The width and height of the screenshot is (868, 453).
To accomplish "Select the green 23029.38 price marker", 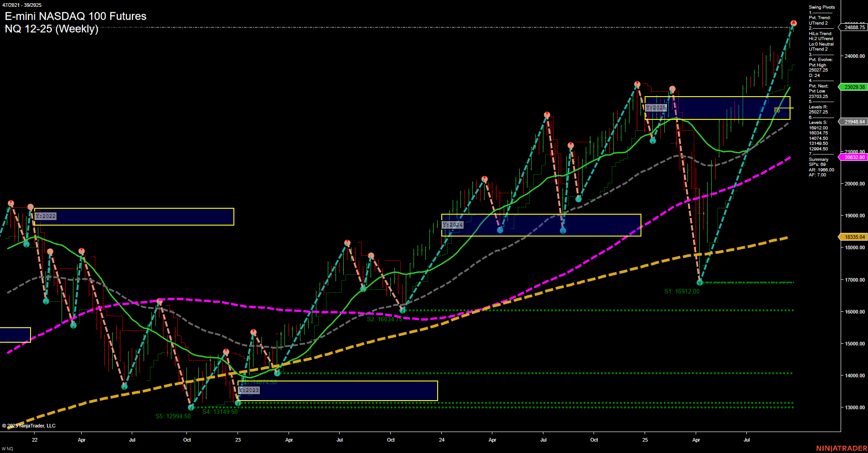I will point(855,87).
